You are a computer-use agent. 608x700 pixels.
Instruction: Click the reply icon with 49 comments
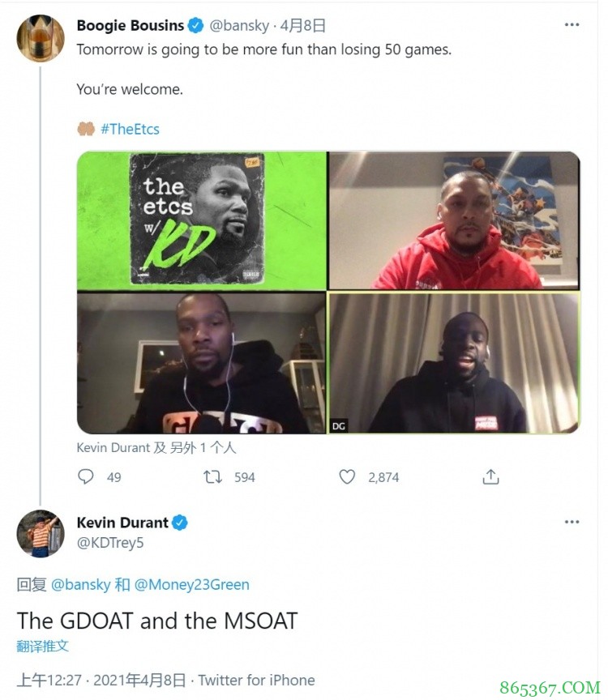tap(86, 476)
